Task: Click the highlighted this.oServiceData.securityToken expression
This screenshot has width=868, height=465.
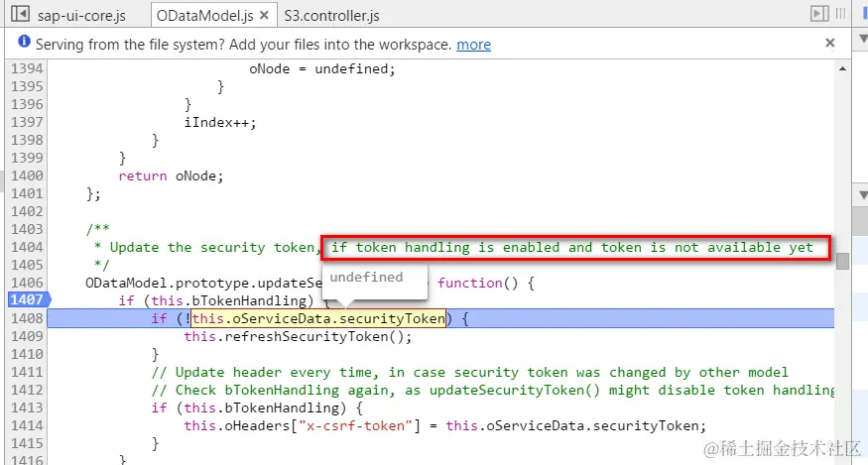Action: [318, 318]
